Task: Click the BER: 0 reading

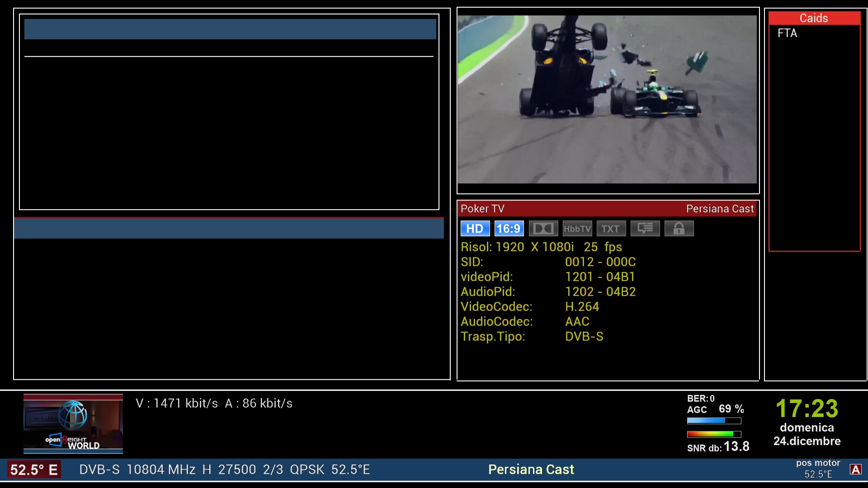Action: [701, 399]
